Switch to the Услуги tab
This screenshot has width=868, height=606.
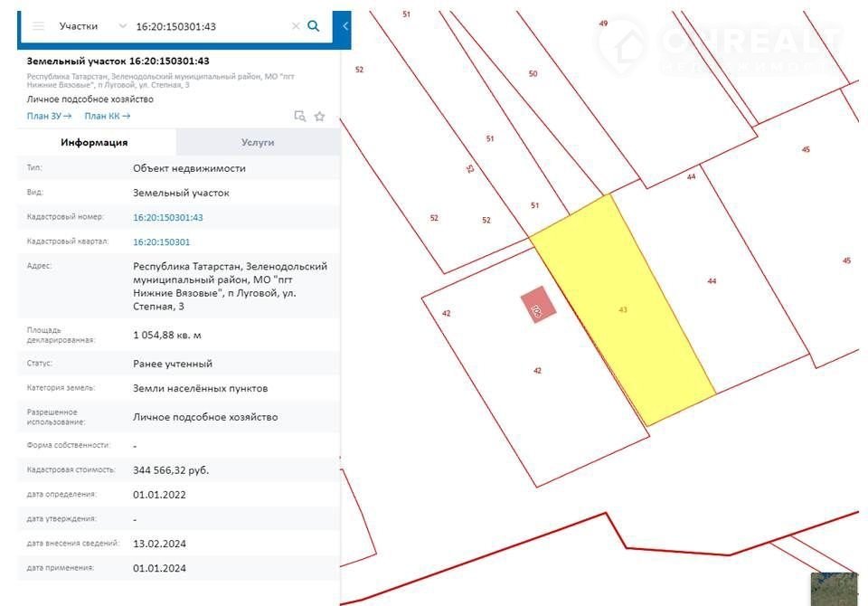click(258, 142)
